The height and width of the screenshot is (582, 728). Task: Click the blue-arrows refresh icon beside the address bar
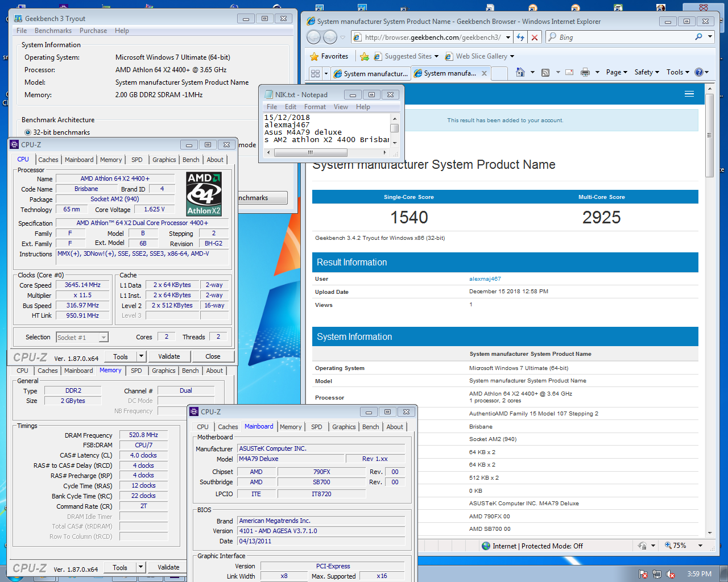click(520, 38)
